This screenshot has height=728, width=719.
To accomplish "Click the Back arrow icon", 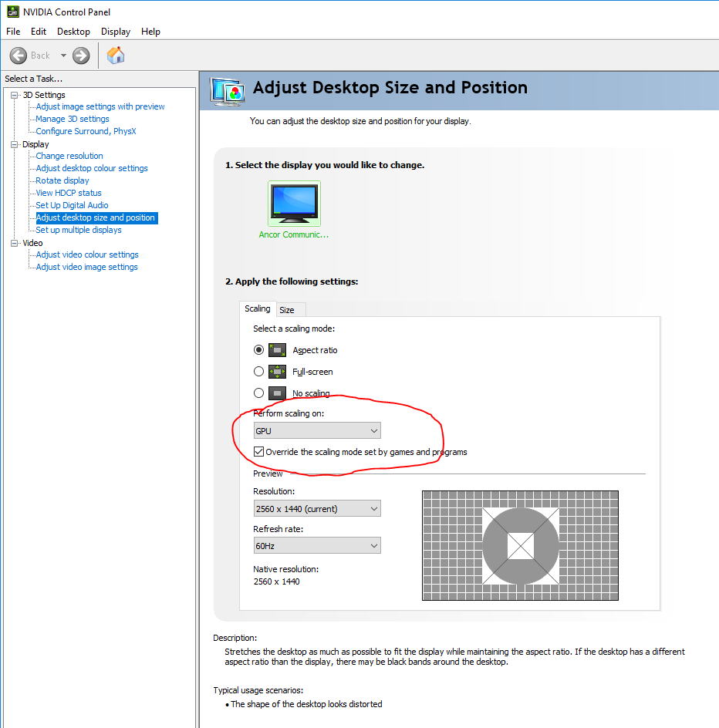I will [x=19, y=56].
